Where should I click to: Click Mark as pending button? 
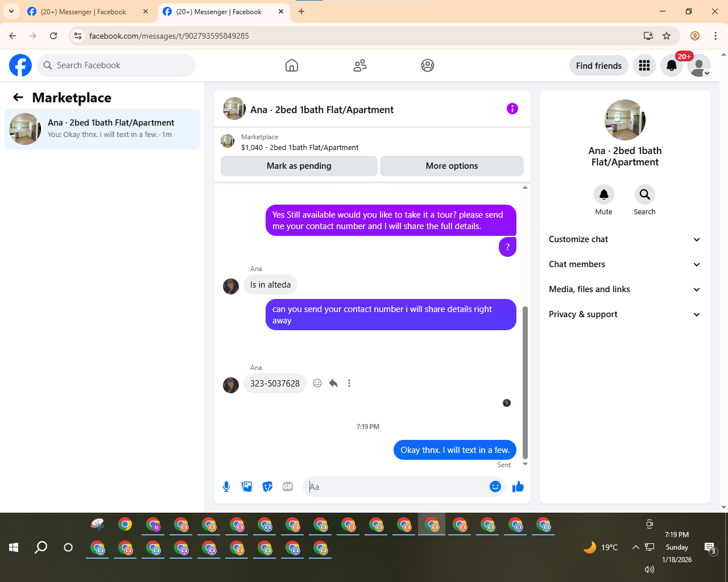pos(299,166)
